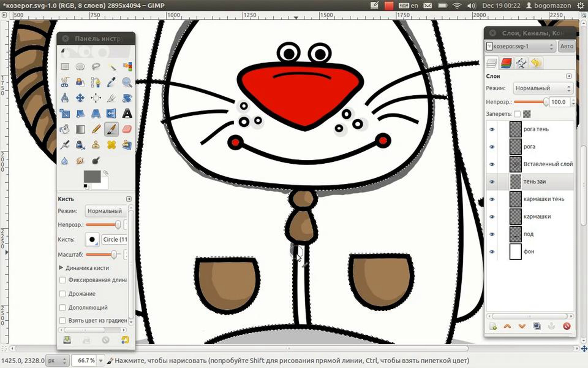Click the 'Авто' button
The height and width of the screenshot is (368, 588).
tap(566, 46)
